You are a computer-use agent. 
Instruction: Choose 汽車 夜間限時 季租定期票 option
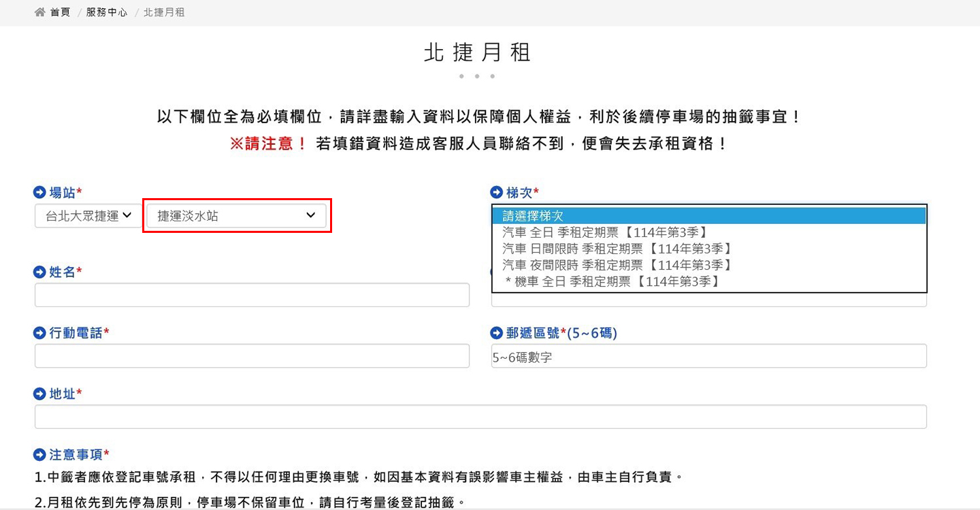coord(709,265)
